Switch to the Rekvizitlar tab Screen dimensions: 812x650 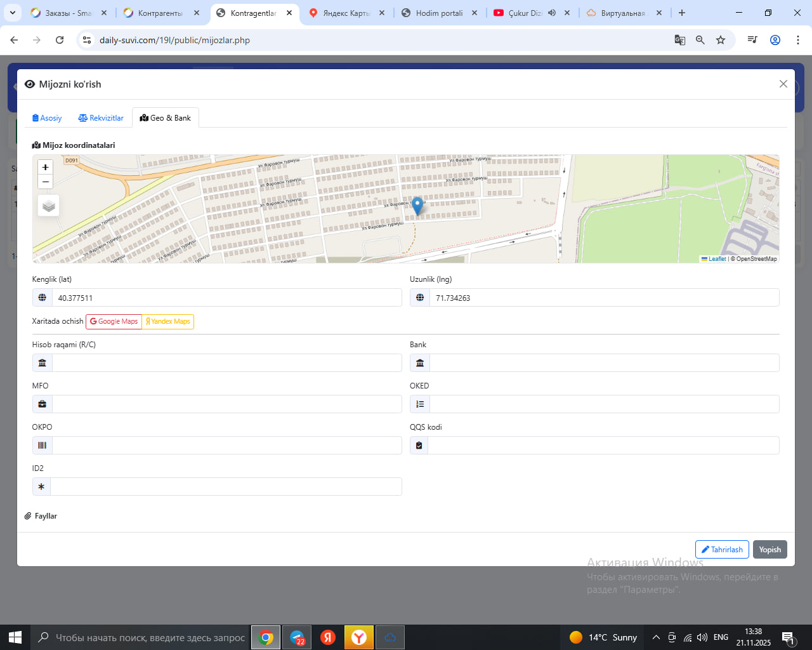(x=101, y=118)
